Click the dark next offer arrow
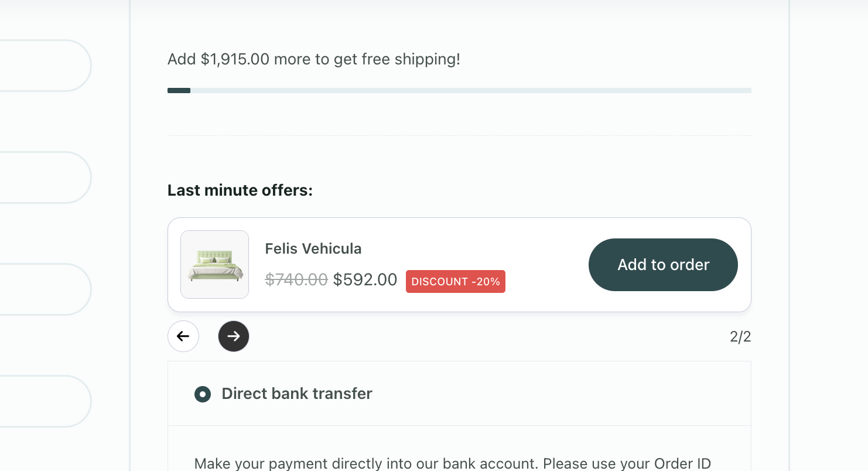The width and height of the screenshot is (868, 471). tap(234, 336)
